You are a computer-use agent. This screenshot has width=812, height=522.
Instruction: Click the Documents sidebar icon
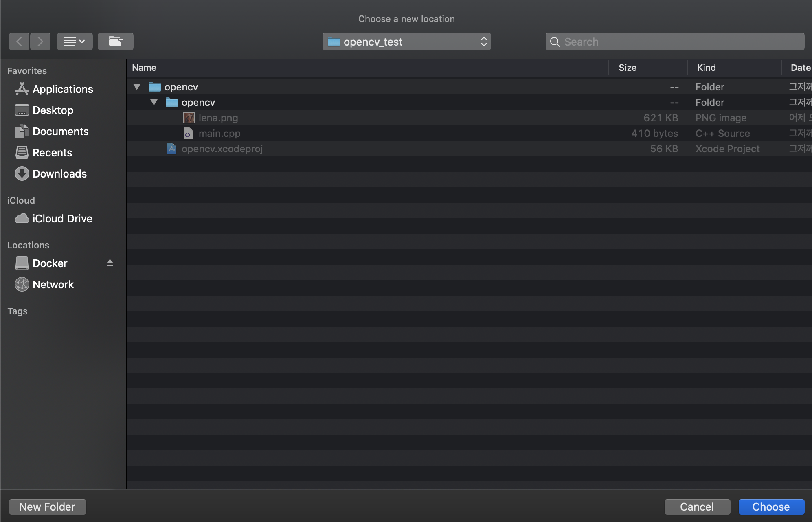[x=22, y=131]
